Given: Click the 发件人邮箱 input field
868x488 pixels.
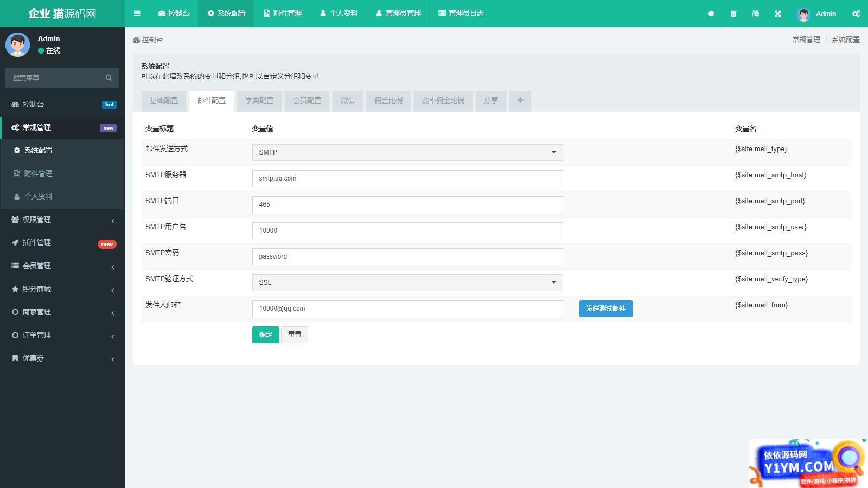Looking at the screenshot, I should [407, 309].
